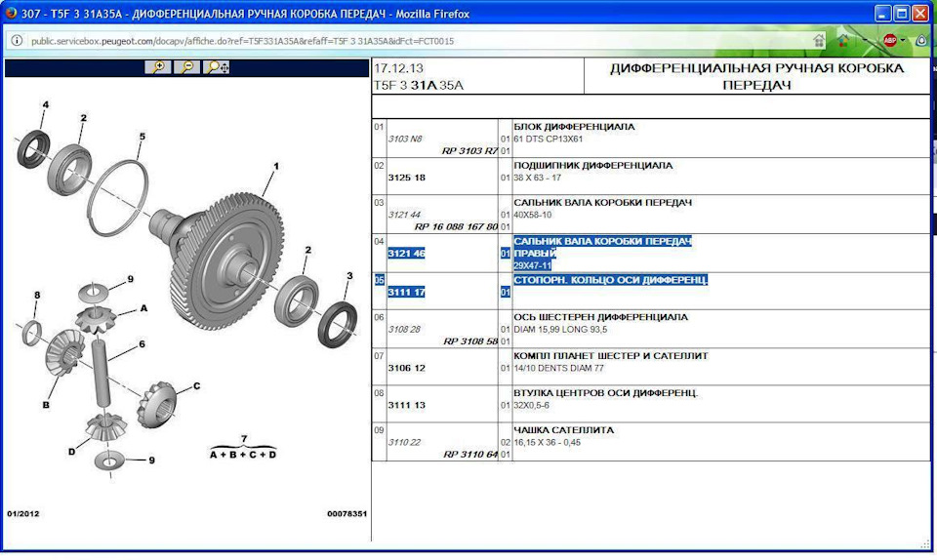This screenshot has width=937, height=560.
Task: Click old part number 3121 44
Action: click(x=404, y=215)
